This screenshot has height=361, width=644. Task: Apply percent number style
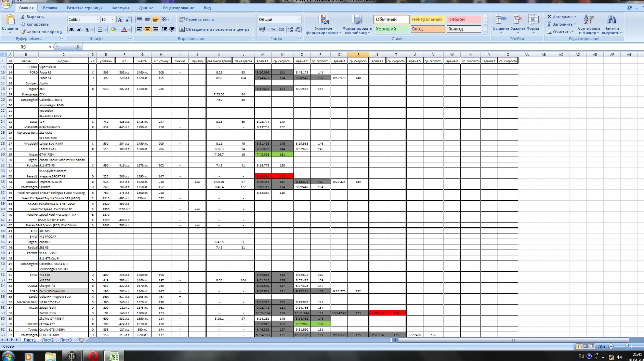[x=273, y=29]
